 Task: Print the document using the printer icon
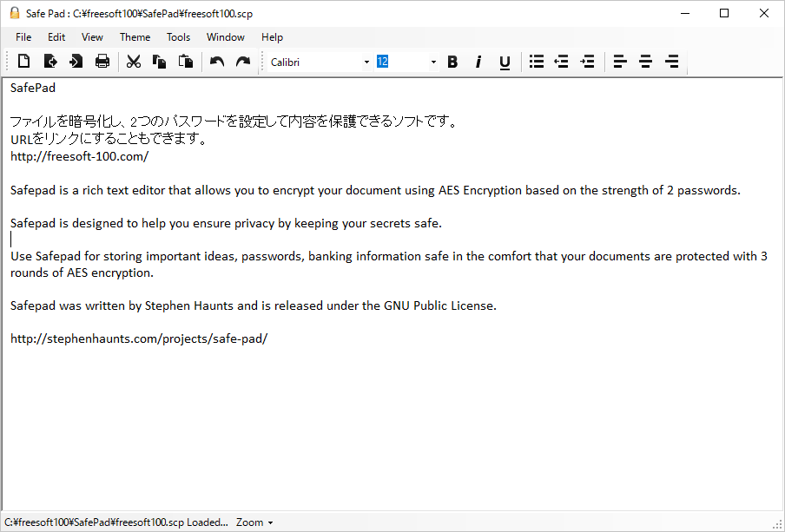pos(102,62)
